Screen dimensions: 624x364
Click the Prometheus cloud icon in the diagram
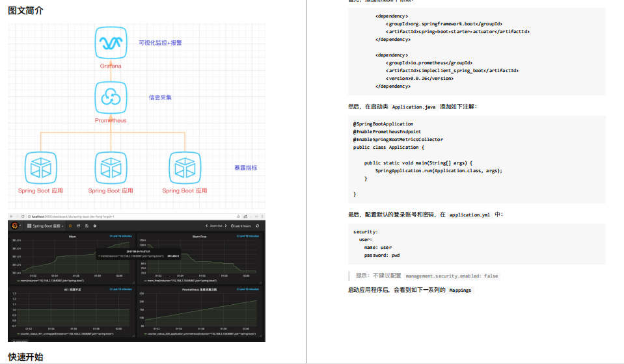pos(111,97)
